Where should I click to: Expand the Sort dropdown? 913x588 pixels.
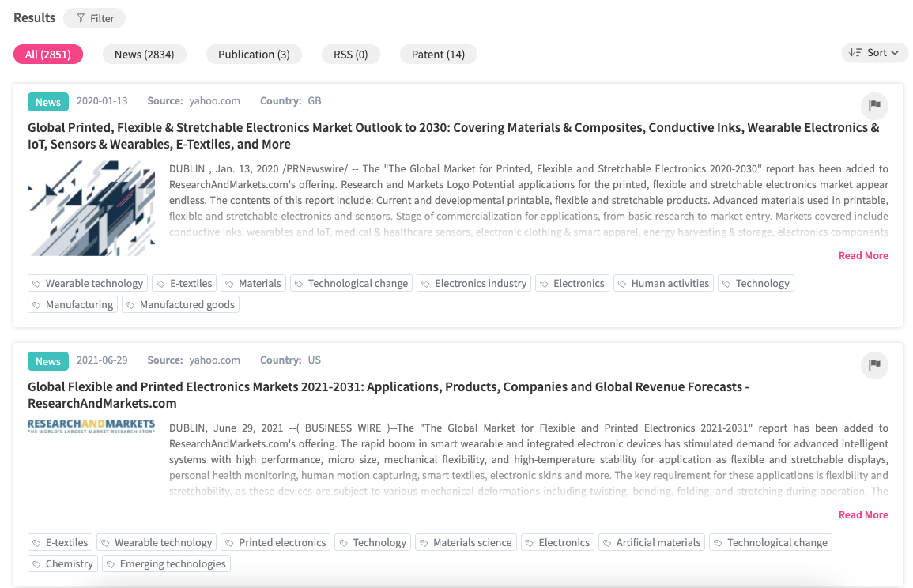pos(874,53)
